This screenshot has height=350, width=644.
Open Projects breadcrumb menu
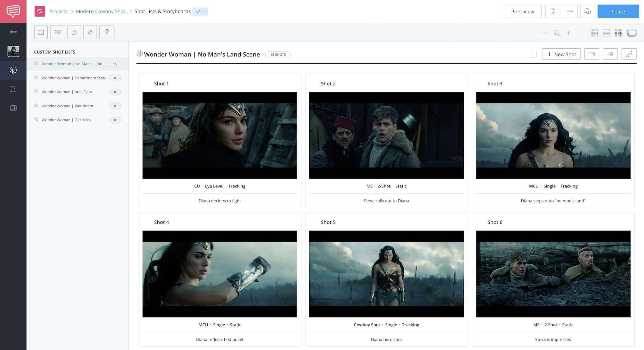tap(59, 11)
